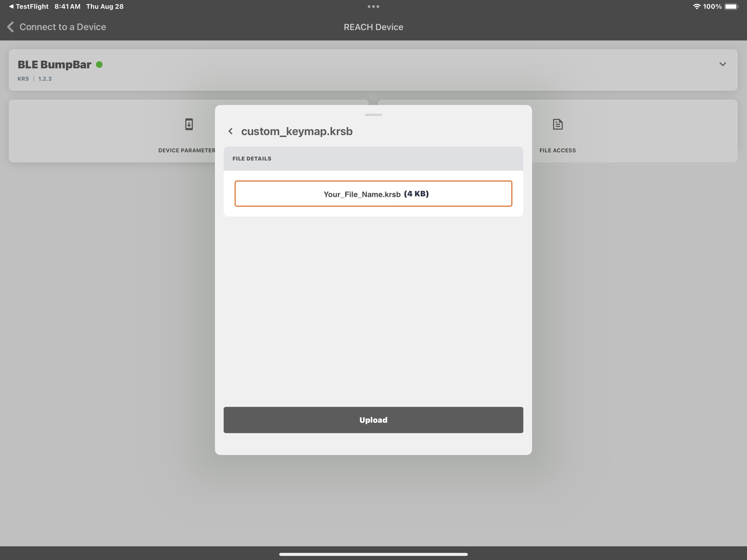This screenshot has height=560, width=747.
Task: Tap the green connection status dot
Action: [99, 65]
